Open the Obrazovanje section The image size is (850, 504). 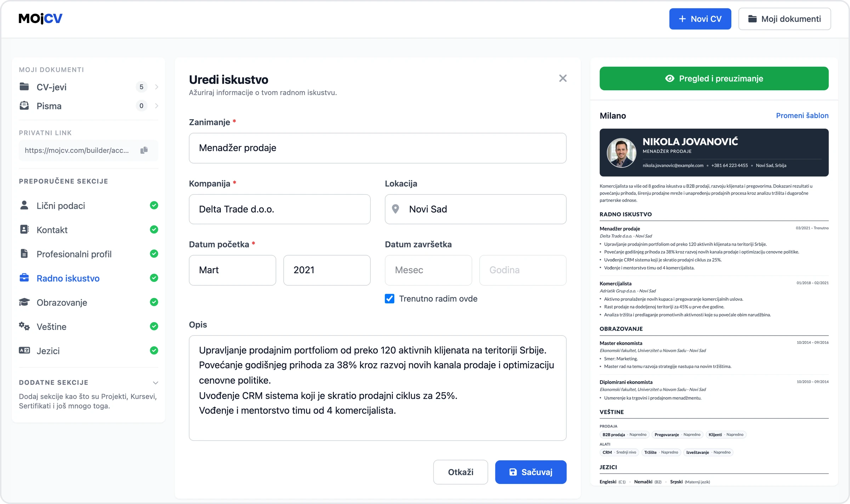89,302
